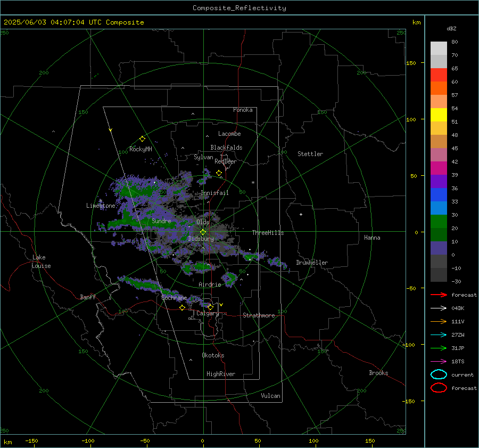Click the Airdrie city label
Image resolution: width=479 pixels, height=448 pixels.
210,284
